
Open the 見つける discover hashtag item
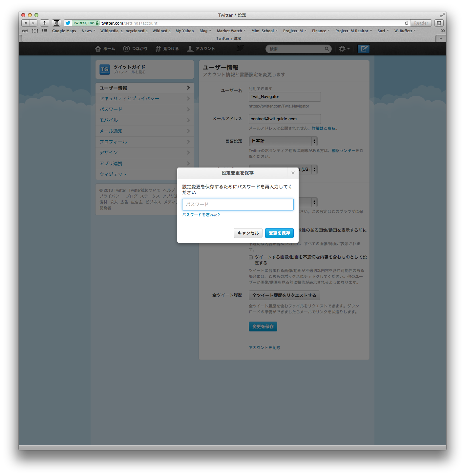pos(167,49)
